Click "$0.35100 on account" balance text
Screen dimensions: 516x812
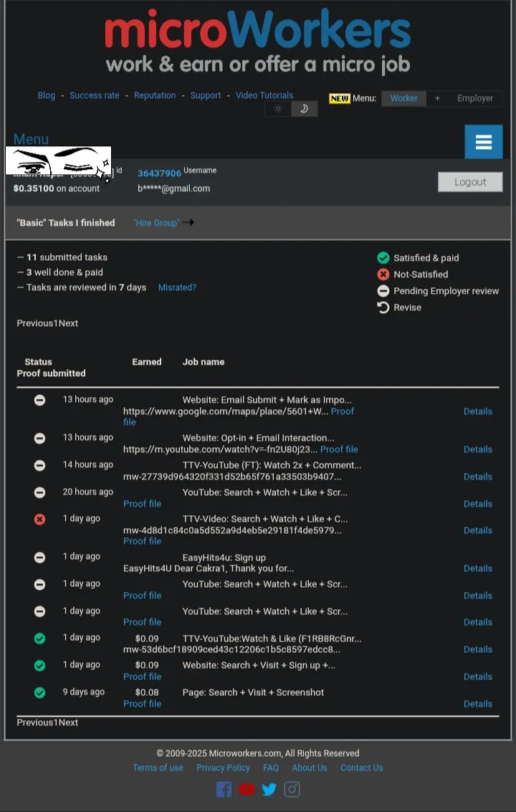tap(57, 188)
